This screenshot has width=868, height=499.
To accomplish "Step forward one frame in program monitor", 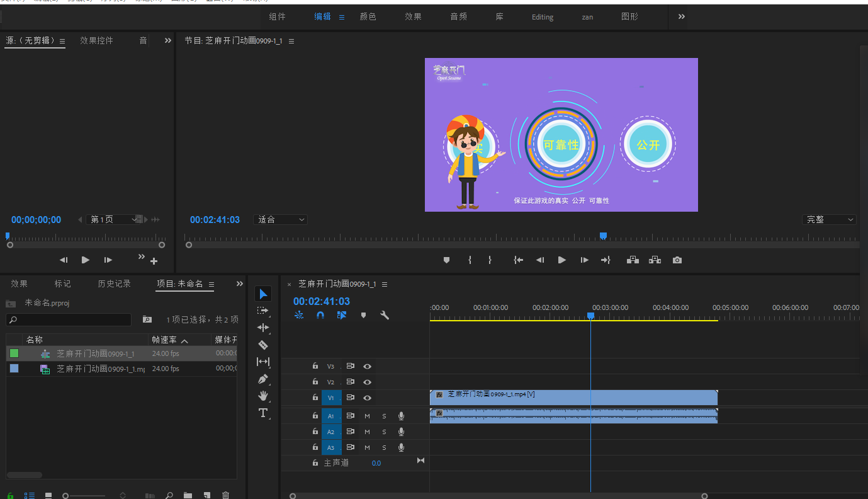I will pyautogui.click(x=584, y=260).
